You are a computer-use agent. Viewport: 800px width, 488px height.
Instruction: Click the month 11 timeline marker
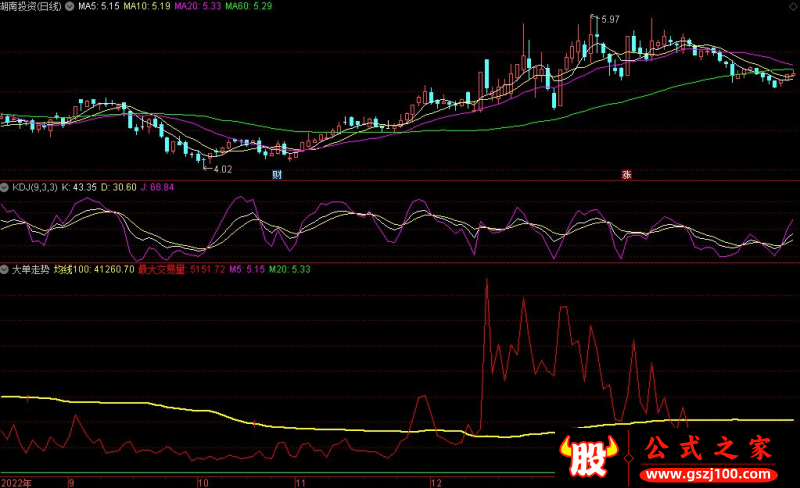tap(301, 483)
